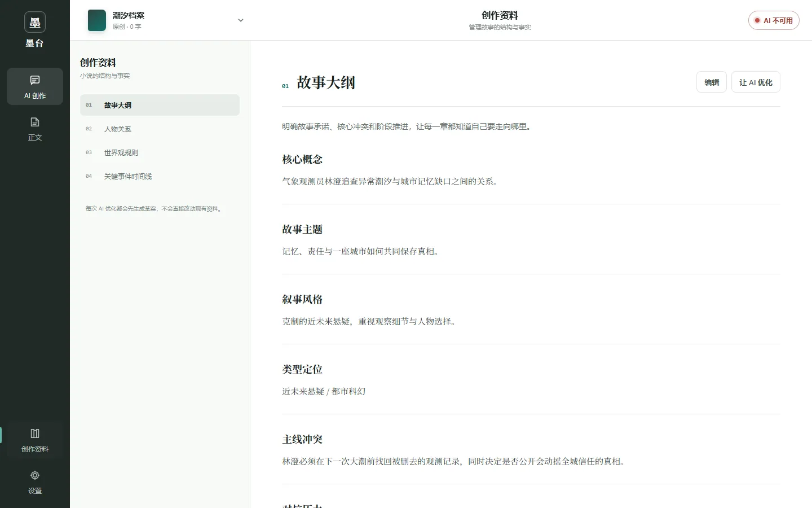
Task: Click the text 记忆、责任与一座城市如何共同保存真相
Action: tap(358, 252)
